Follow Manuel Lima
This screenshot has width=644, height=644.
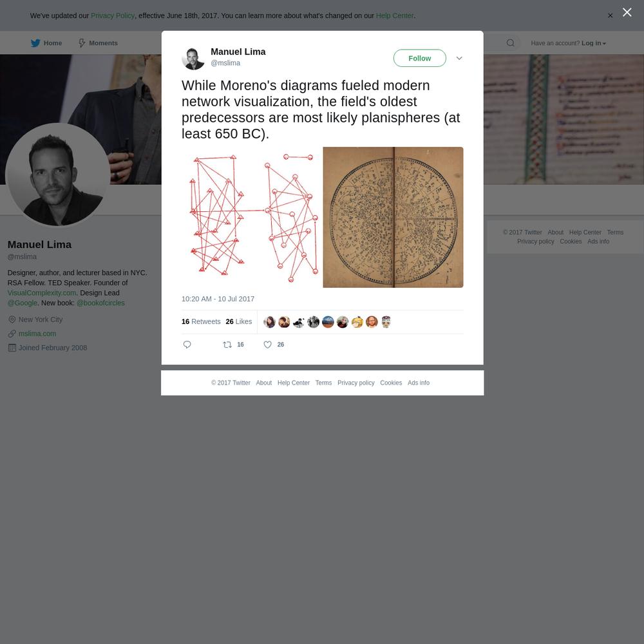click(x=419, y=58)
